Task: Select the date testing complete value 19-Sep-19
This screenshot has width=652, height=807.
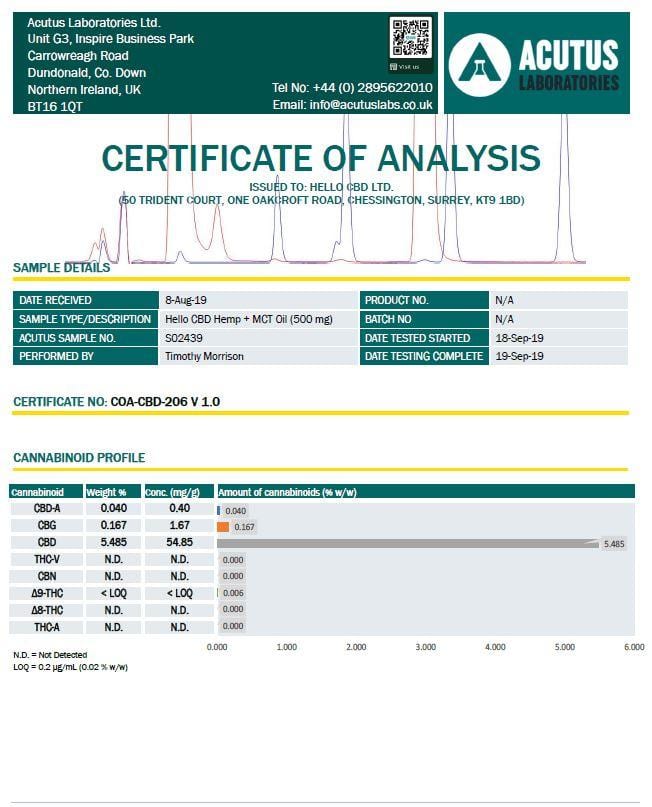Action: 519,356
